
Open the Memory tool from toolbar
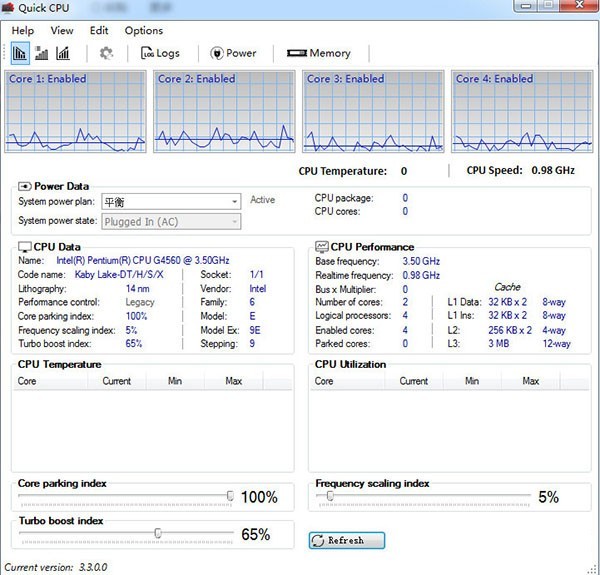[x=318, y=53]
